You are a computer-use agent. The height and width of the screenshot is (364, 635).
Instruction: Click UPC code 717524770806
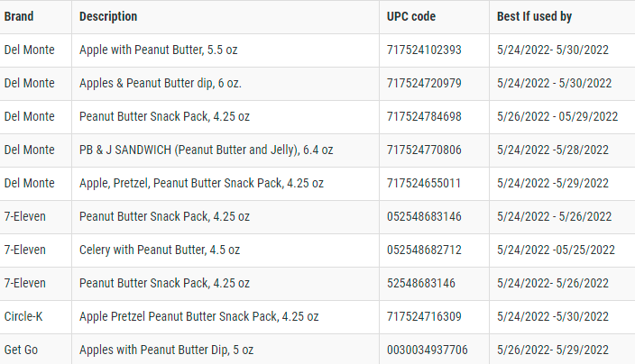pyautogui.click(x=424, y=150)
